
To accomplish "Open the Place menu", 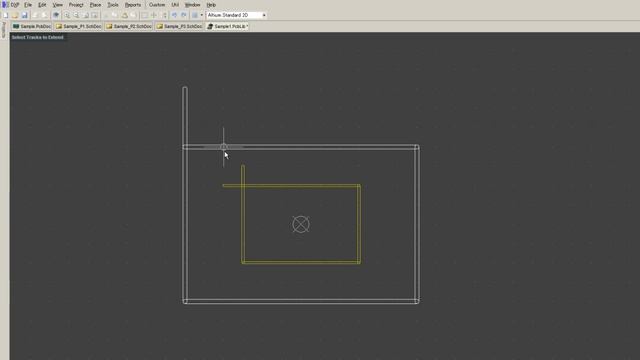I will (x=95, y=5).
